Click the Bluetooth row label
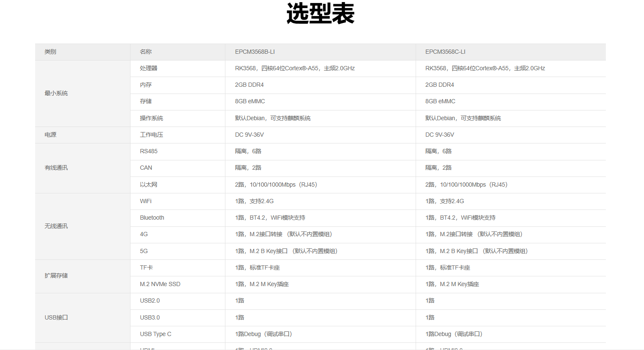The width and height of the screenshot is (644, 350). pos(152,218)
